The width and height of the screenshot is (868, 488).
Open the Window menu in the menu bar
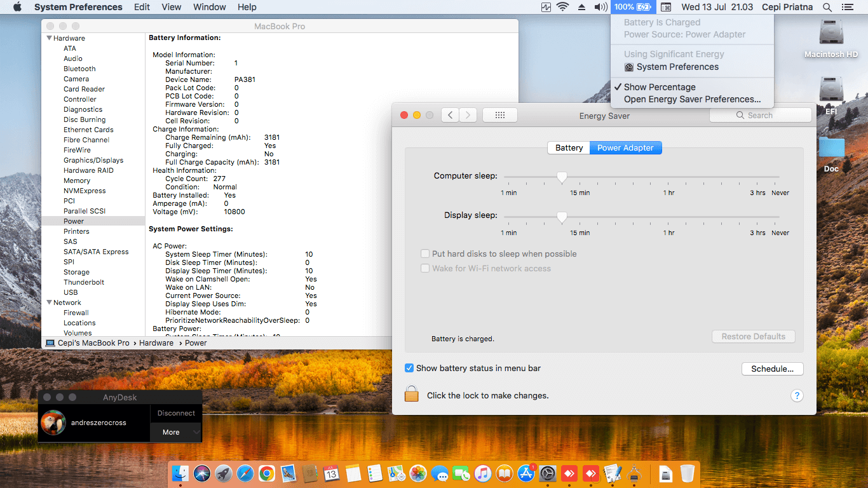(x=209, y=7)
